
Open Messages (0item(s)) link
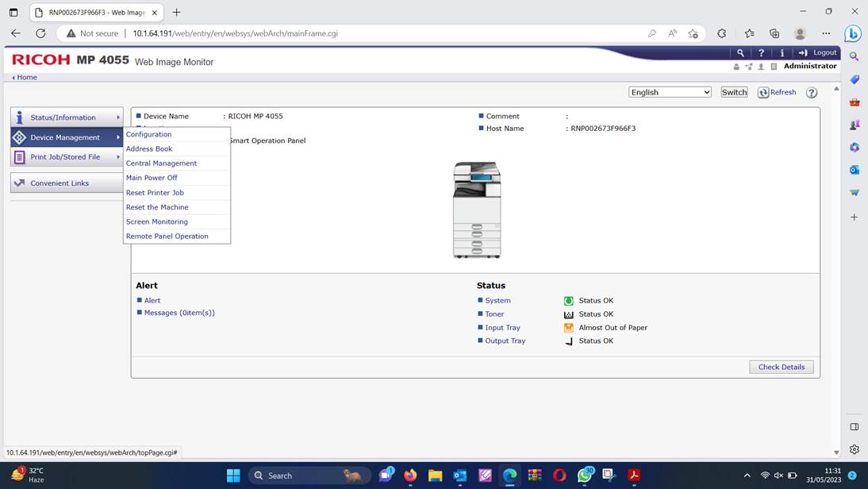click(179, 312)
